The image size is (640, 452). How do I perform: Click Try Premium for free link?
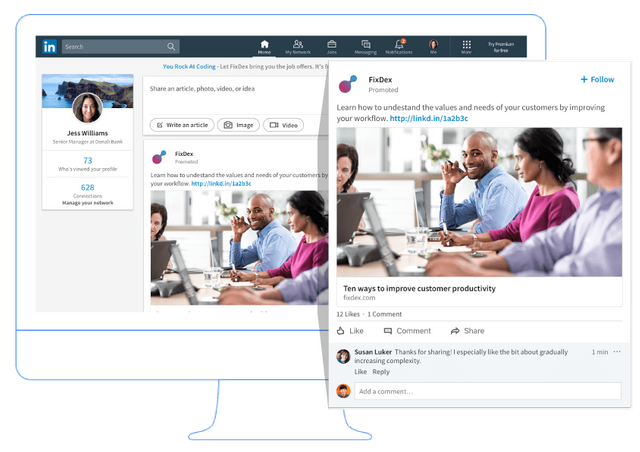tap(501, 47)
